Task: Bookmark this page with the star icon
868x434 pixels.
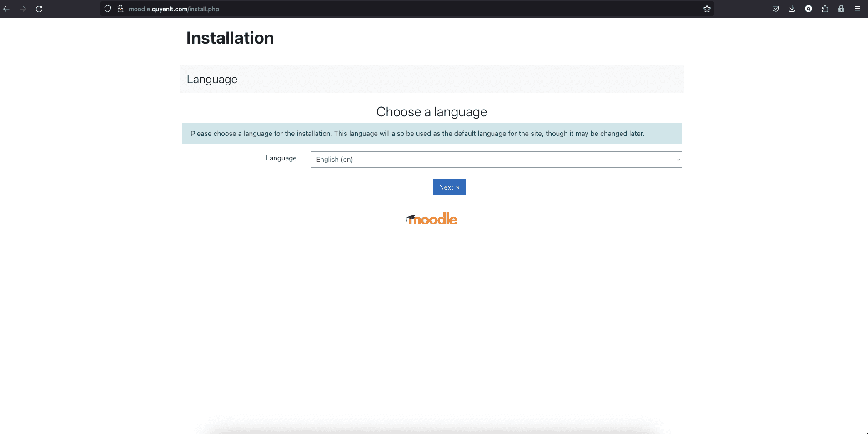Action: pos(707,9)
